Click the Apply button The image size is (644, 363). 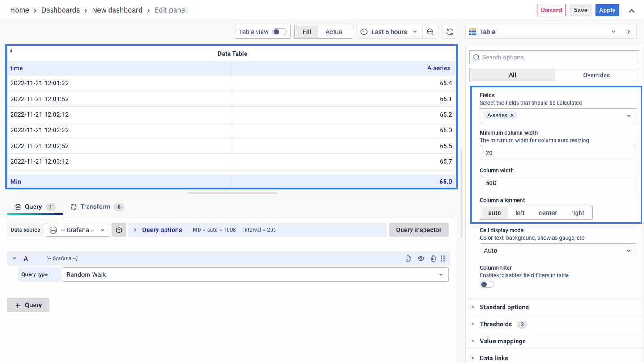[x=607, y=10]
